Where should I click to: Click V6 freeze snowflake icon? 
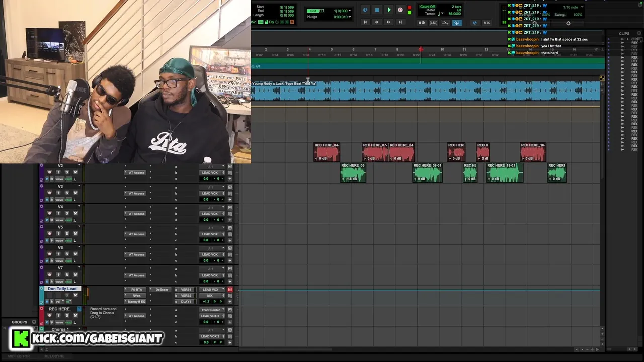(x=52, y=261)
